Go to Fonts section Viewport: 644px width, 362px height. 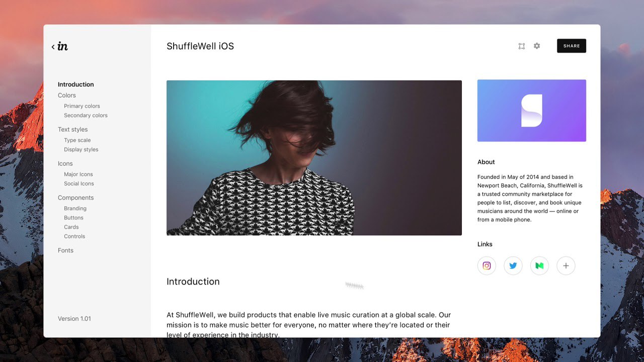pyautogui.click(x=66, y=250)
